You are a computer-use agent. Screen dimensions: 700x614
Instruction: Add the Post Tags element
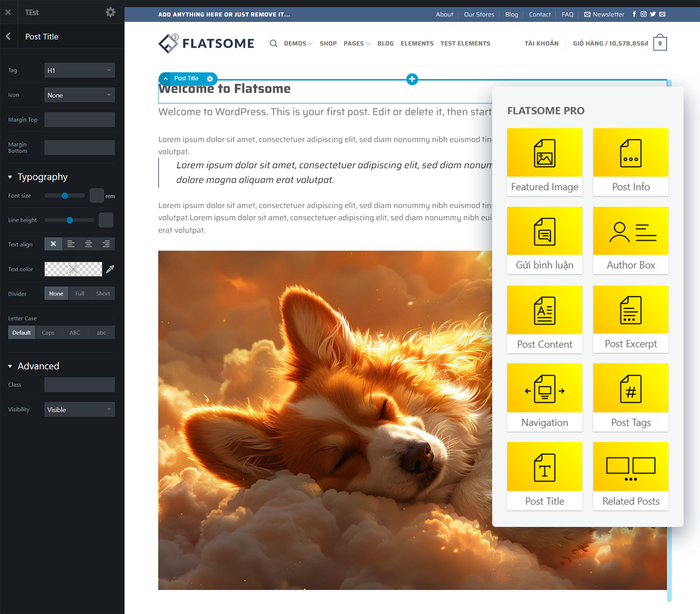630,397
